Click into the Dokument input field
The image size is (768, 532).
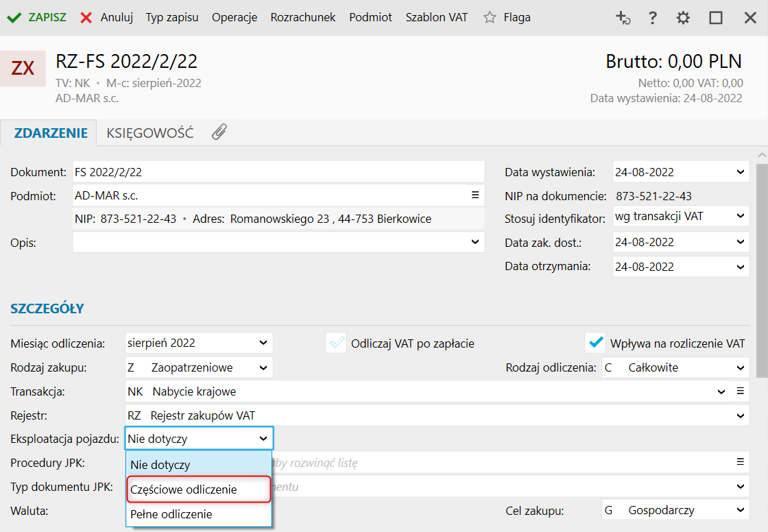coord(278,172)
